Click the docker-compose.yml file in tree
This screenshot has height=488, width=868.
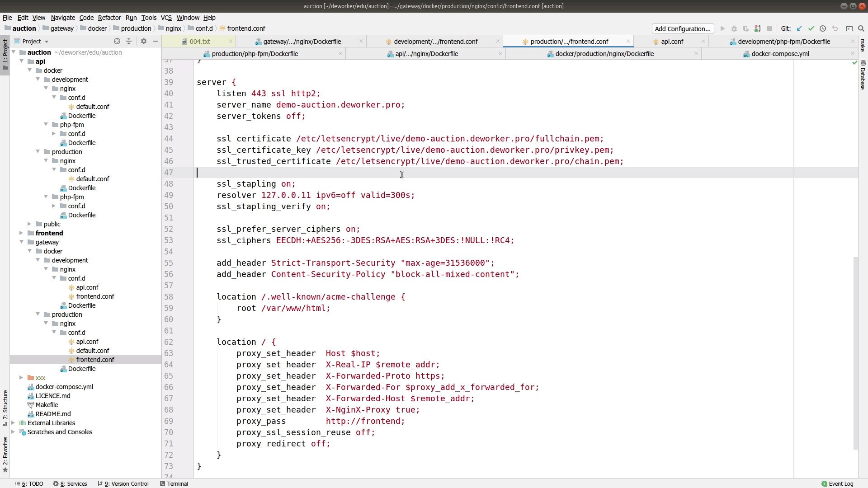64,387
